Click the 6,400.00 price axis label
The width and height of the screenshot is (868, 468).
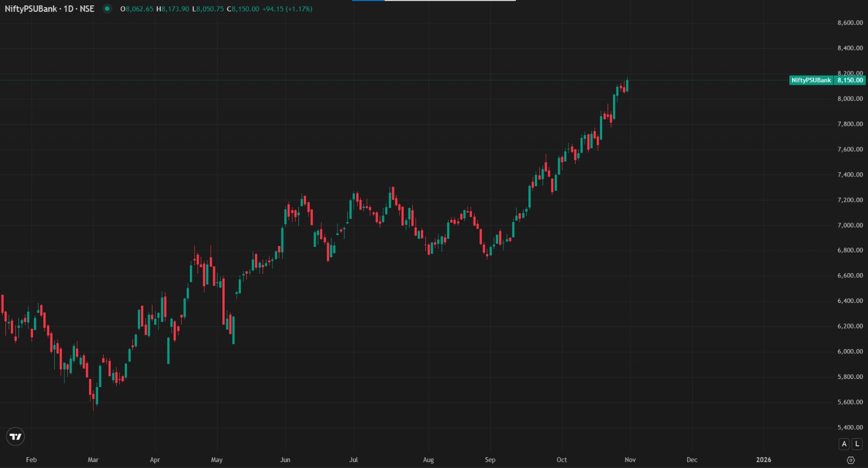click(850, 301)
